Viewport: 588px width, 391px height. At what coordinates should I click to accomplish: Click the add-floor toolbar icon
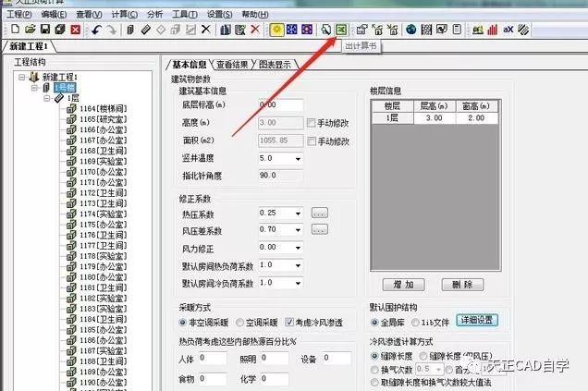click(145, 30)
